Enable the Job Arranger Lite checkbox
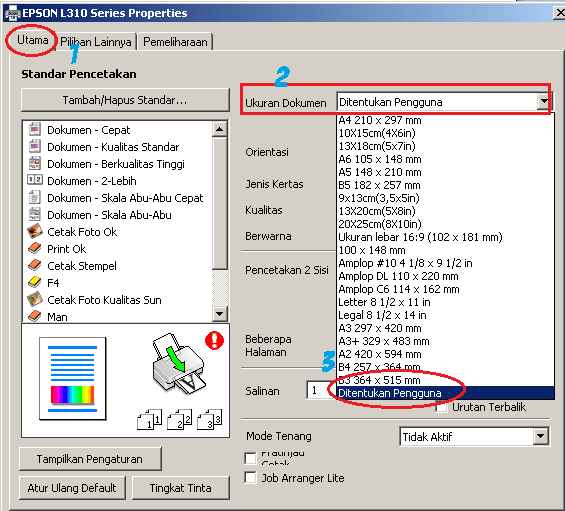This screenshot has width=565, height=511. tap(250, 477)
